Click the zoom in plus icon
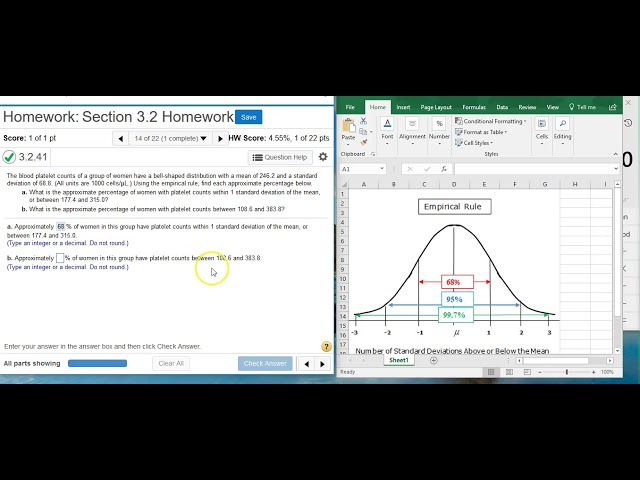This screenshot has height=480, width=640. point(593,372)
